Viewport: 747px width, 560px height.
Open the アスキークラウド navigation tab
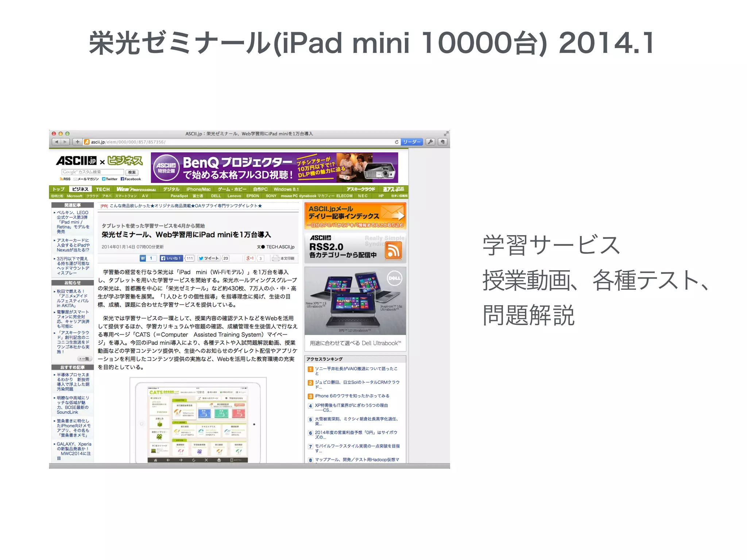tap(361, 189)
